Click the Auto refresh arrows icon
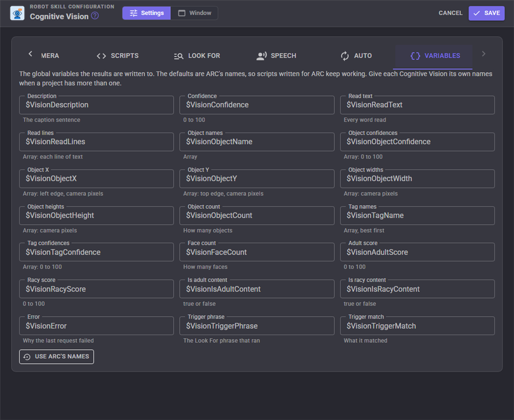Viewport: 514px width, 420px height. pyautogui.click(x=345, y=56)
